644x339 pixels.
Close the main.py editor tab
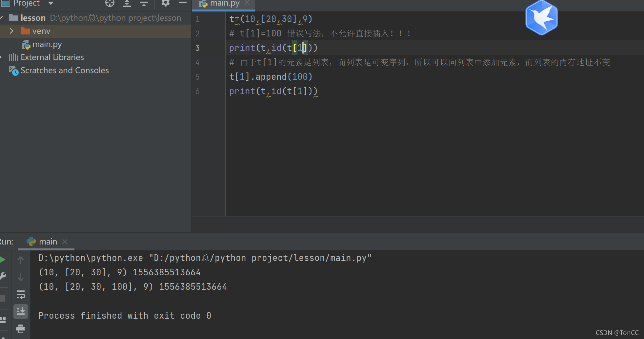pos(247,3)
